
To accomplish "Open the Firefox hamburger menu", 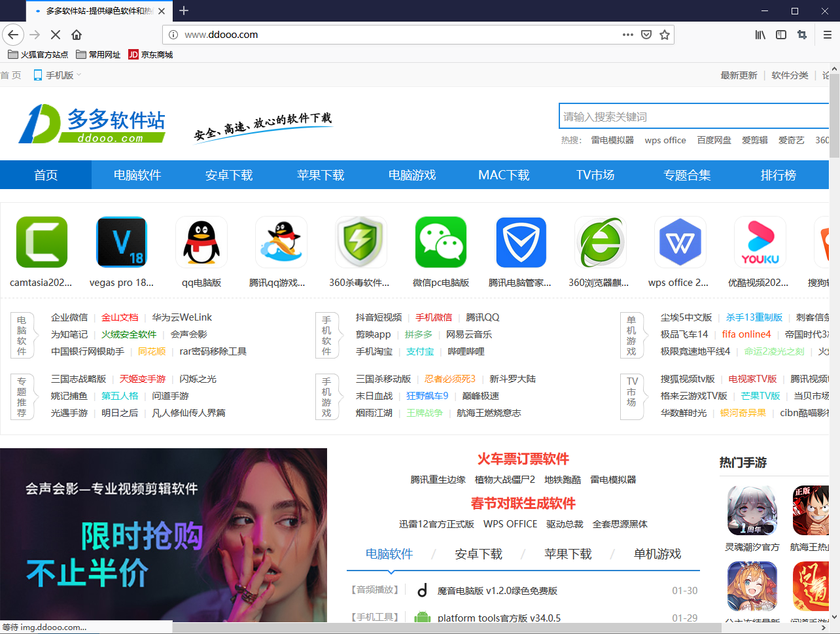I will tap(827, 35).
